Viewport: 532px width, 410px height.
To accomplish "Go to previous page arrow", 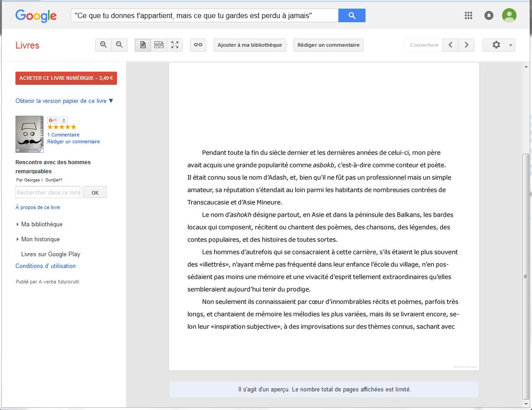I will pyautogui.click(x=450, y=45).
